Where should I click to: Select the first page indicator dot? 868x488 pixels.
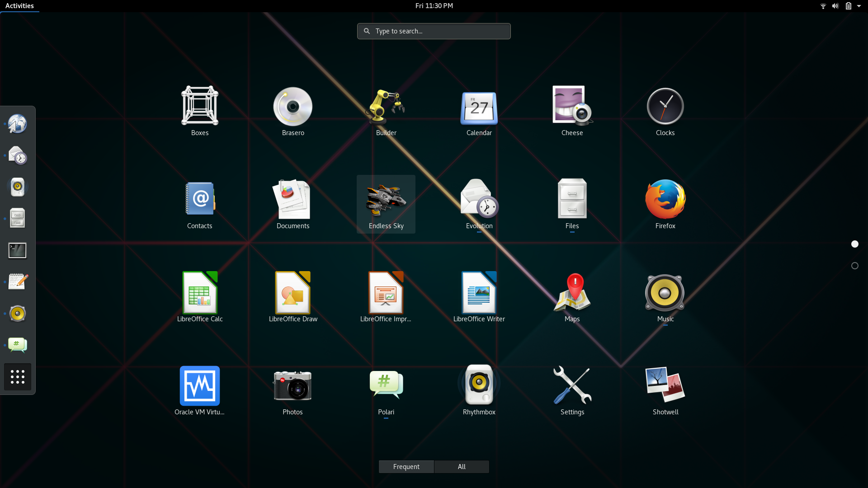coord(855,244)
